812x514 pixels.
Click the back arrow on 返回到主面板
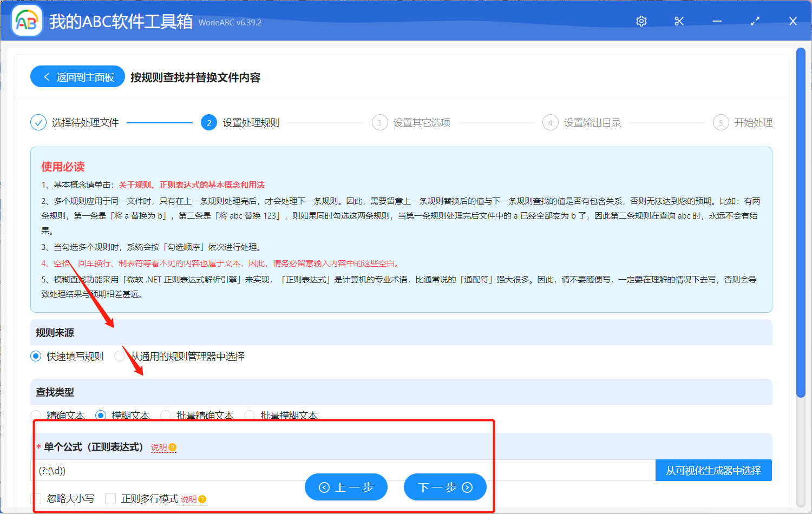click(x=45, y=76)
